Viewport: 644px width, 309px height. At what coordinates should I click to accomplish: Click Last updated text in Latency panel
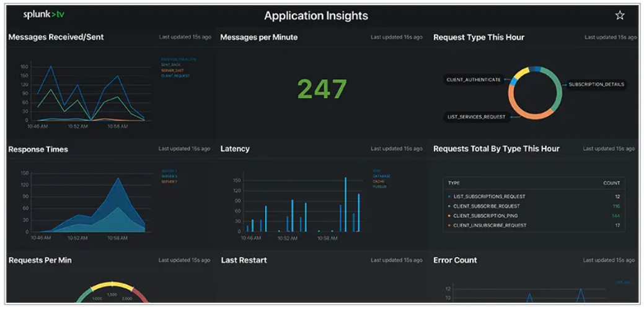point(396,149)
